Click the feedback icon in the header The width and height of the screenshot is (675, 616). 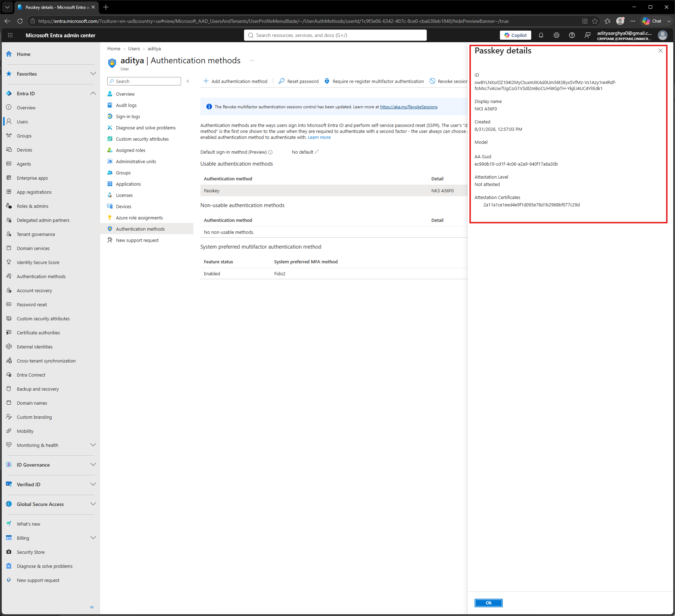(587, 35)
